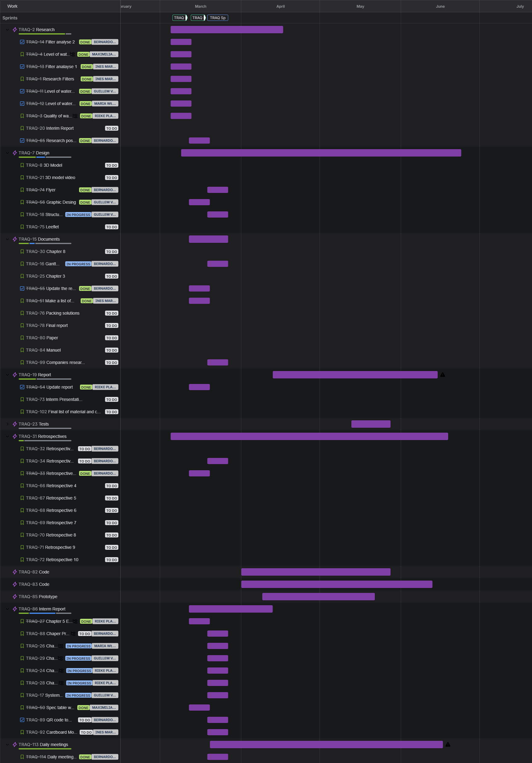This screenshot has width=532, height=763.
Task: Click the task checkbox icon on TRAQ-54 Update report
Action: pyautogui.click(x=22, y=387)
